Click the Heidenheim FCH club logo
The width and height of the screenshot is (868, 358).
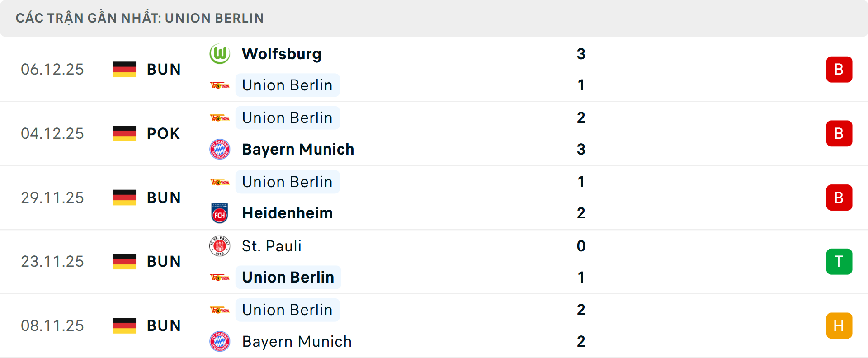[220, 213]
